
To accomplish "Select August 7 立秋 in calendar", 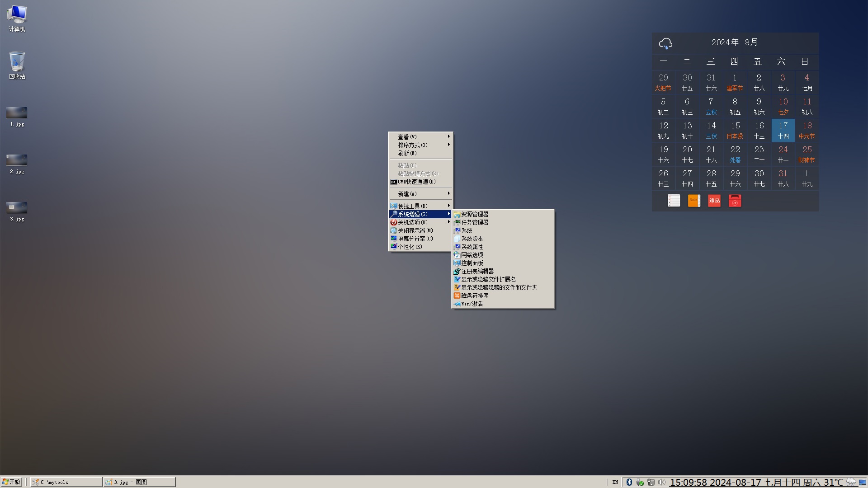I will click(711, 106).
